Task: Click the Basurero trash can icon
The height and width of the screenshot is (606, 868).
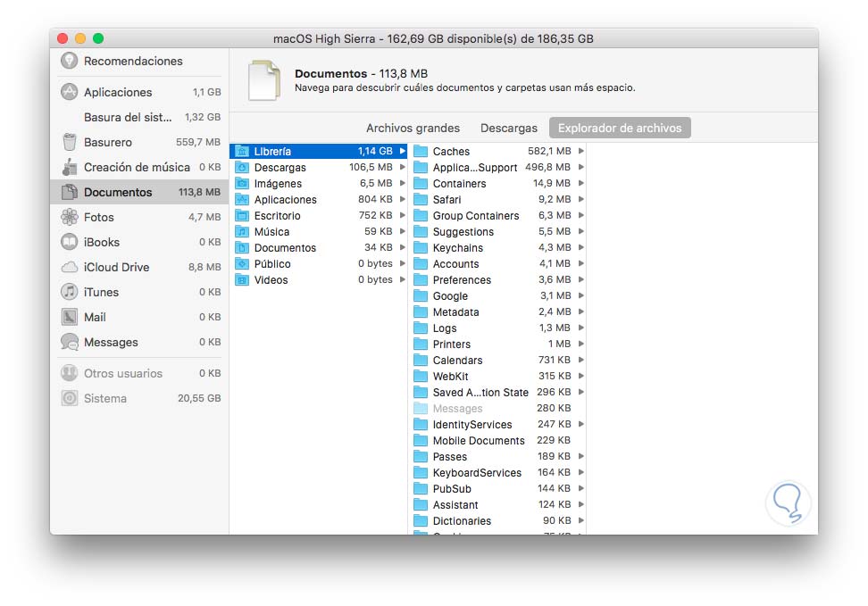Action: [x=69, y=142]
